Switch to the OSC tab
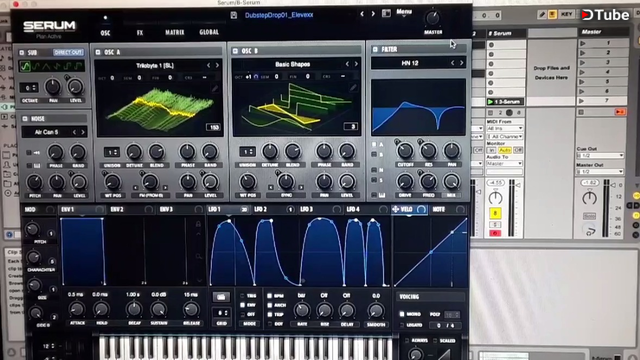 coord(106,33)
